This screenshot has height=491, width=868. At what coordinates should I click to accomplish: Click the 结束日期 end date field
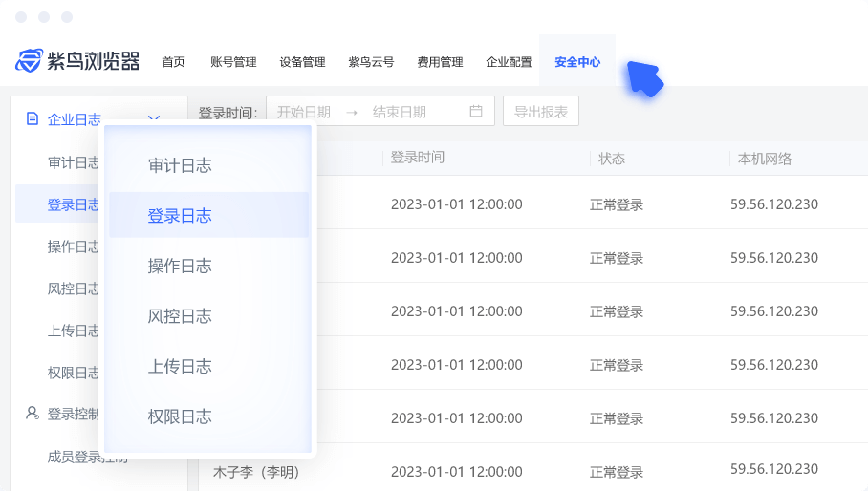399,112
